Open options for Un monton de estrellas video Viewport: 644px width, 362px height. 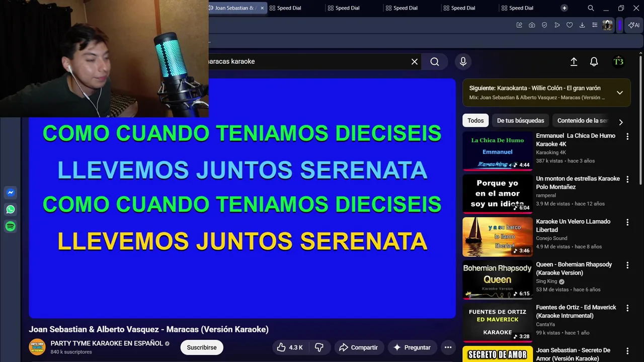627,179
